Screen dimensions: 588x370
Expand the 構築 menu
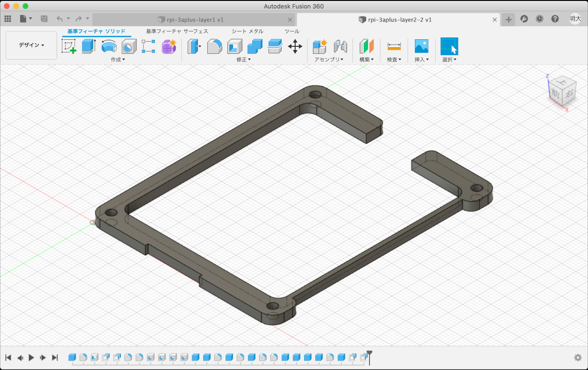[366, 59]
